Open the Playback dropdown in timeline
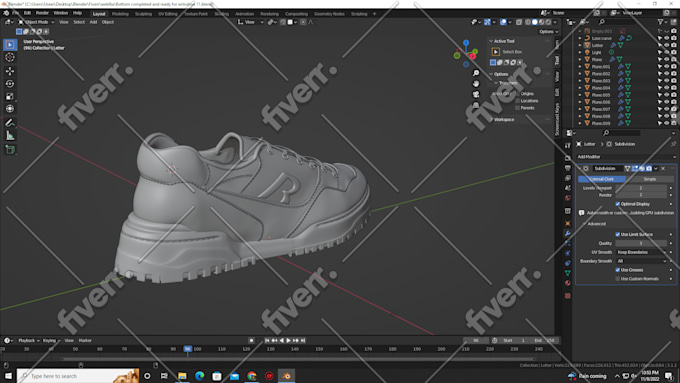 (x=29, y=340)
